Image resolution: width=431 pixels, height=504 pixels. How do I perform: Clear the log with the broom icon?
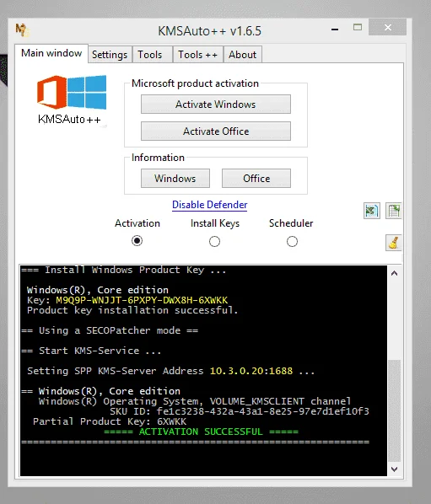[394, 243]
